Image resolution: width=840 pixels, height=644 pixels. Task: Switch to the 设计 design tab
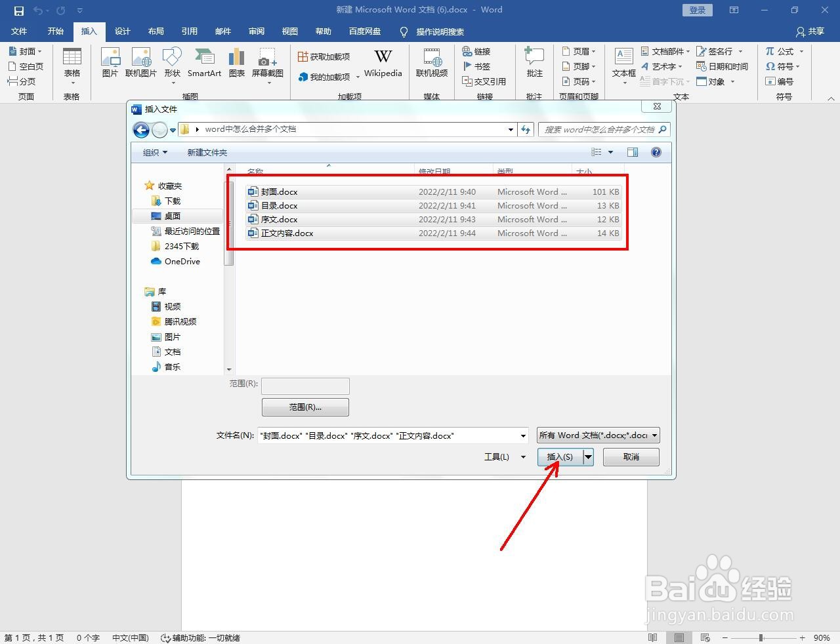[122, 31]
